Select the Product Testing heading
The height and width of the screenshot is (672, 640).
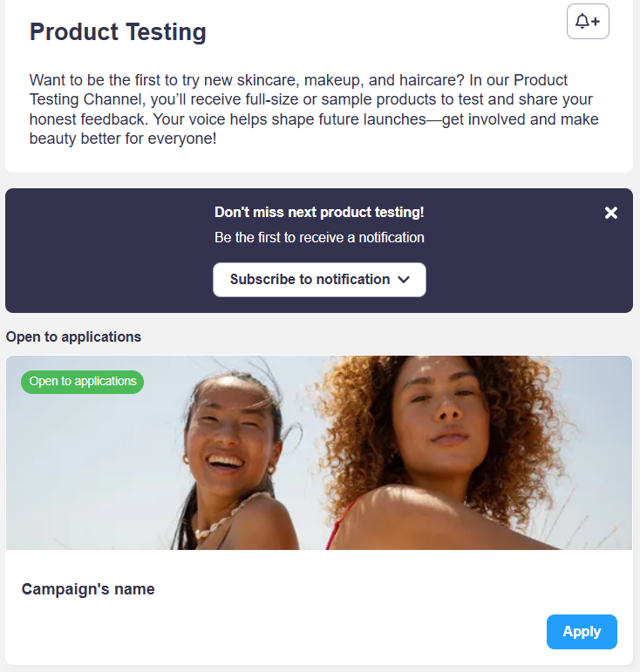pos(118,32)
